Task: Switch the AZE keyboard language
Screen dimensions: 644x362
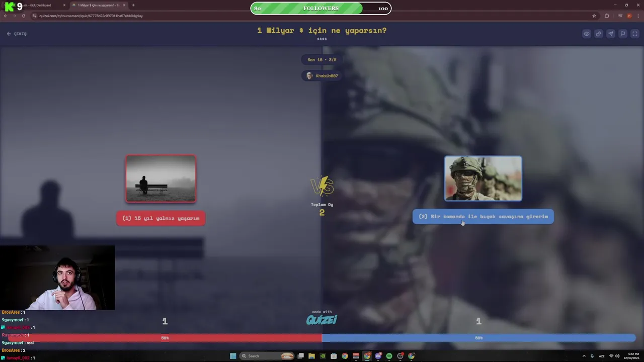Action: [x=601, y=356]
